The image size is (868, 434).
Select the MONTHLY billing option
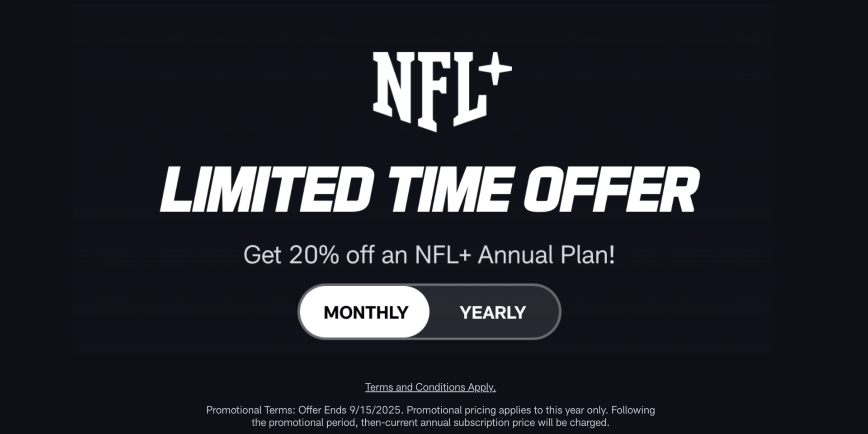366,312
